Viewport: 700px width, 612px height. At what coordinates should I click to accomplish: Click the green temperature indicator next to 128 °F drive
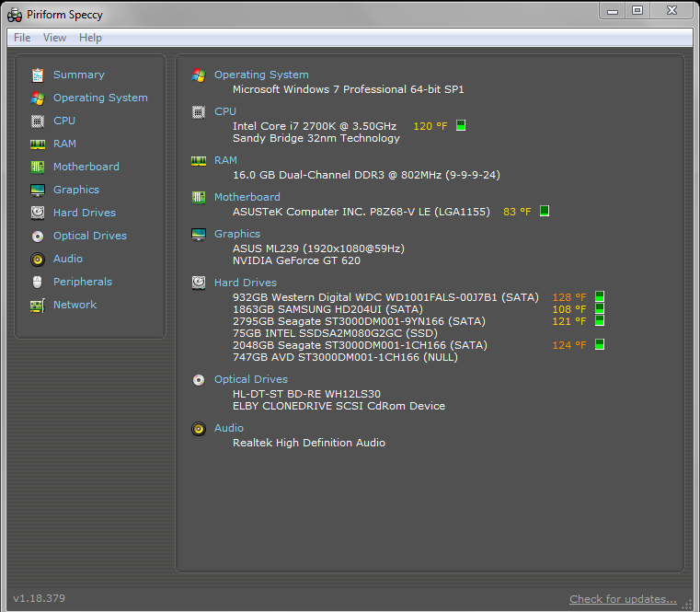pyautogui.click(x=600, y=296)
